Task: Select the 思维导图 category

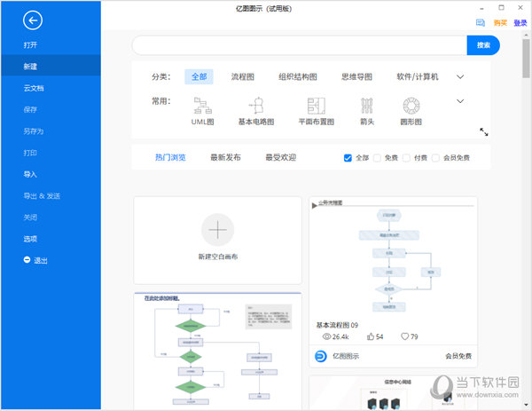Action: 356,76
